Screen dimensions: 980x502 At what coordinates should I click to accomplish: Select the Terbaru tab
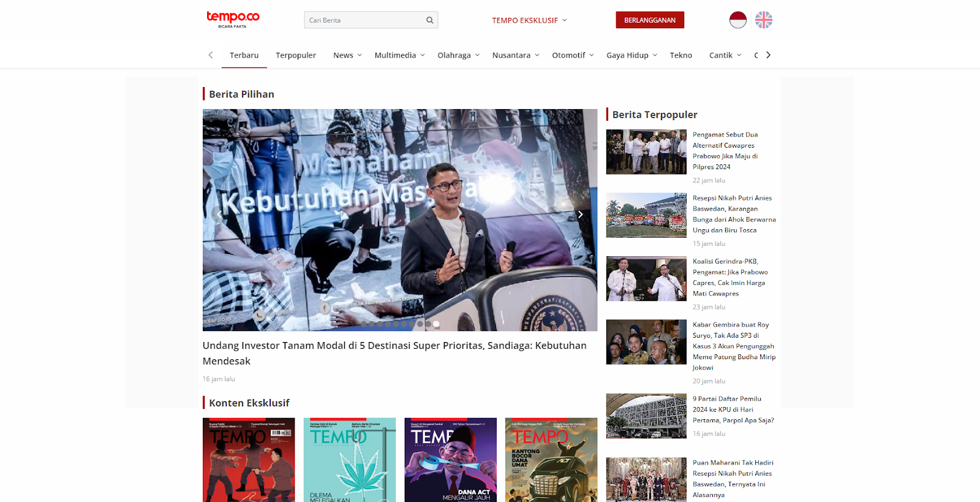pyautogui.click(x=244, y=55)
